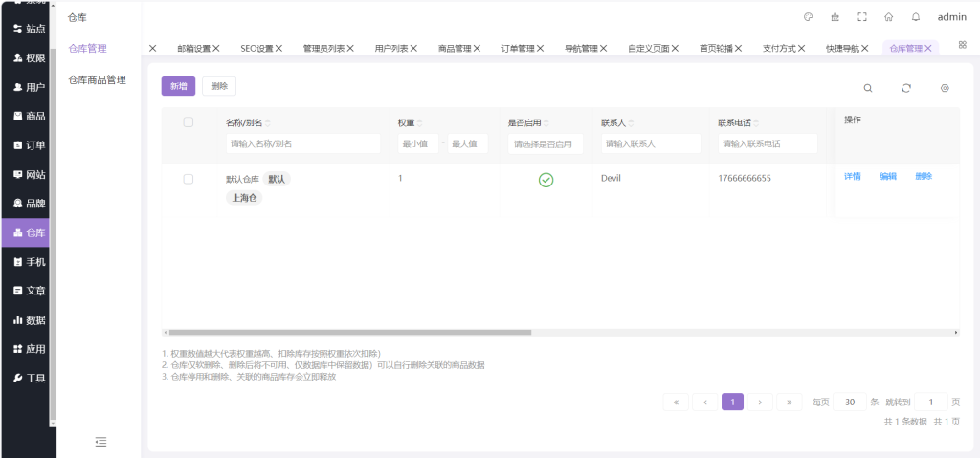The width and height of the screenshot is (980, 458).
Task: Switch to the 管理员列表 tab
Action: 324,48
